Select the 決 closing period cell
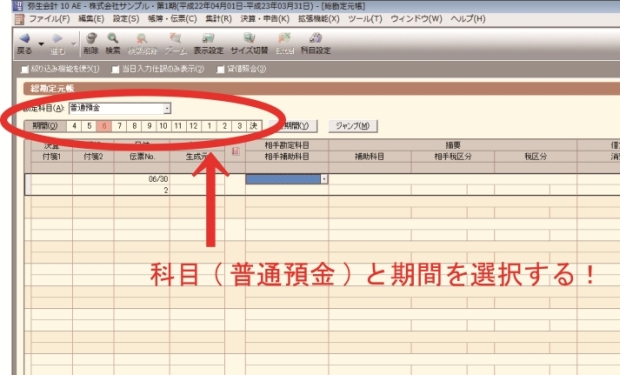This screenshot has height=375, width=620. (253, 126)
